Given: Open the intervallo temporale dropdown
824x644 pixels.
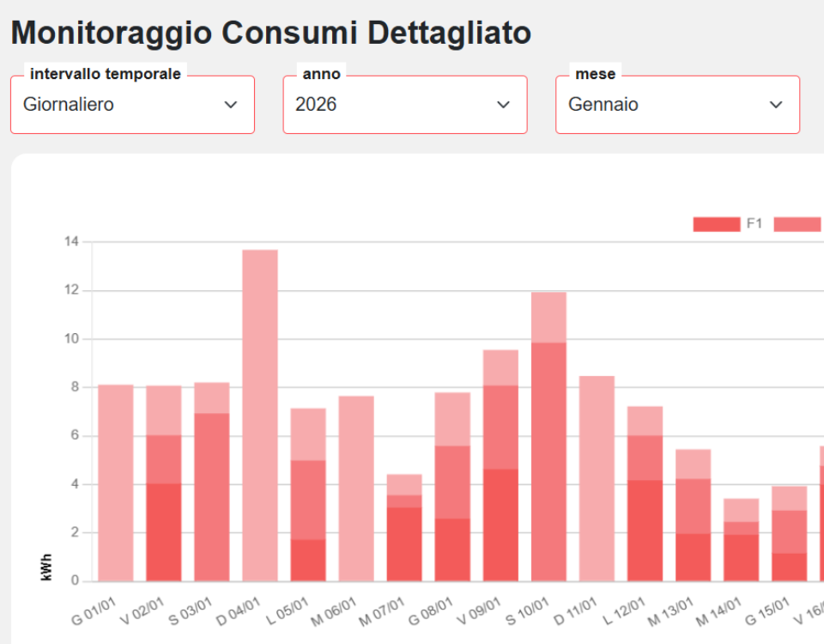Looking at the screenshot, I should click(x=132, y=105).
